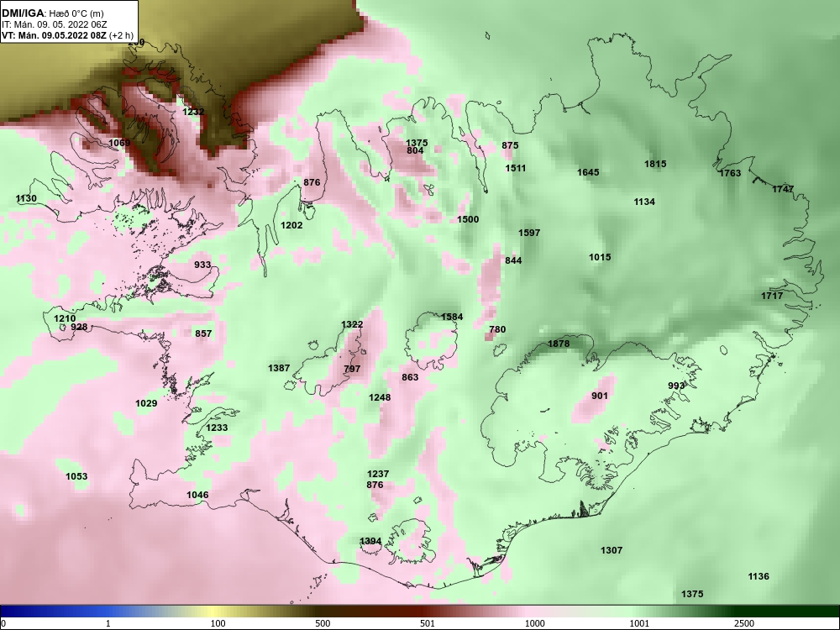Click the value 993
This screenshot has height=630, width=840.
click(x=676, y=386)
